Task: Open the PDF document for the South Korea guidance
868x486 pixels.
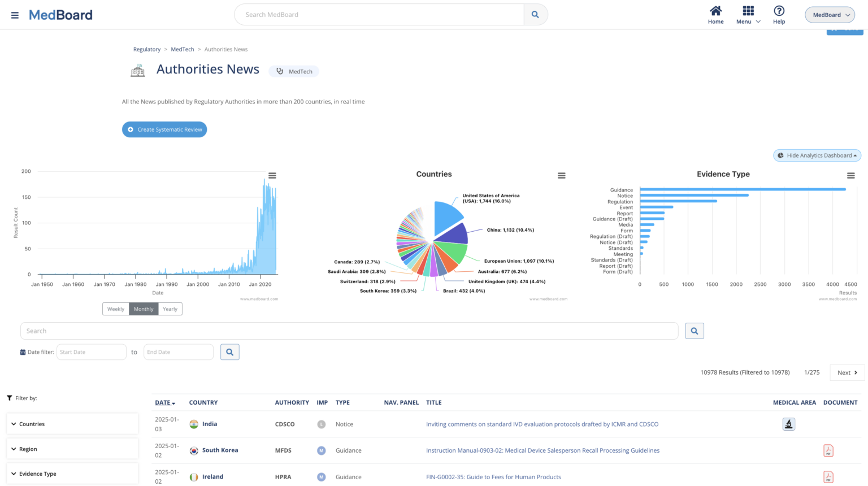Action: pos(828,450)
